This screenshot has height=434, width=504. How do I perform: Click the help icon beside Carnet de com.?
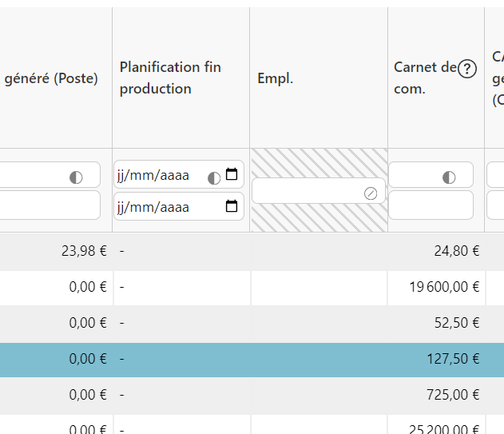point(467,69)
